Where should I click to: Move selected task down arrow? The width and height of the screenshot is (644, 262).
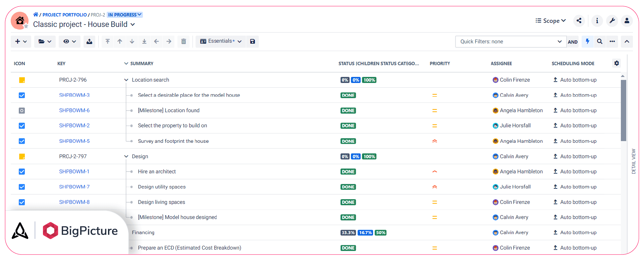[132, 41]
